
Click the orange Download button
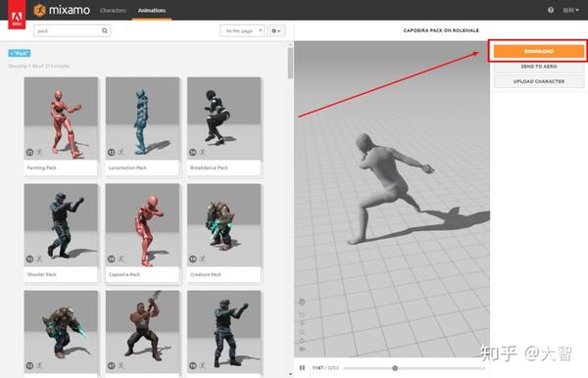pyautogui.click(x=539, y=51)
